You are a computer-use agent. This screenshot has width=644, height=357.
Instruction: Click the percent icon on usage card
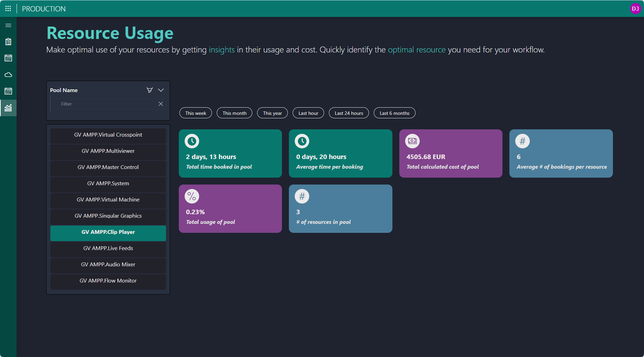pyautogui.click(x=192, y=196)
